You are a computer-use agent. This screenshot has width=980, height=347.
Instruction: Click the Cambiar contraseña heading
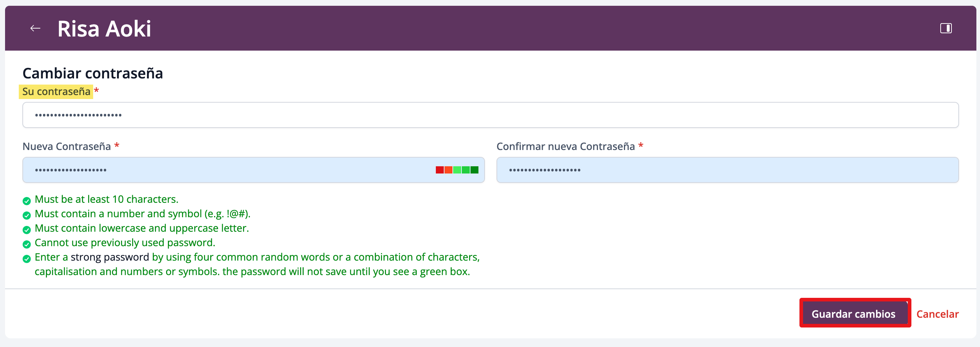click(x=93, y=73)
